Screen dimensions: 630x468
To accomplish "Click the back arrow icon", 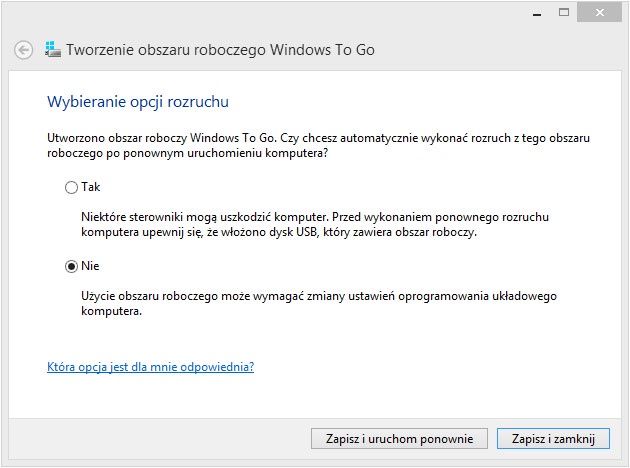I will [23, 50].
